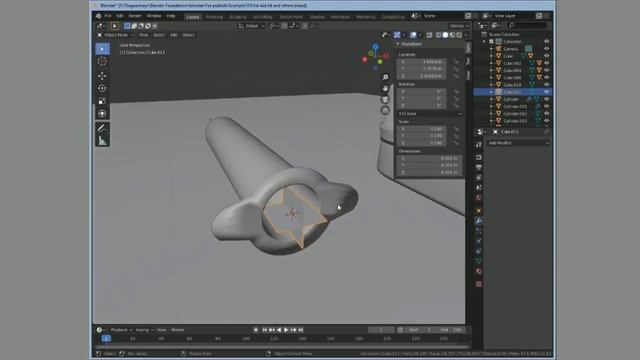Image resolution: width=640 pixels, height=360 pixels.
Task: Toggle viewport gizmo display button
Action: [x=397, y=35]
